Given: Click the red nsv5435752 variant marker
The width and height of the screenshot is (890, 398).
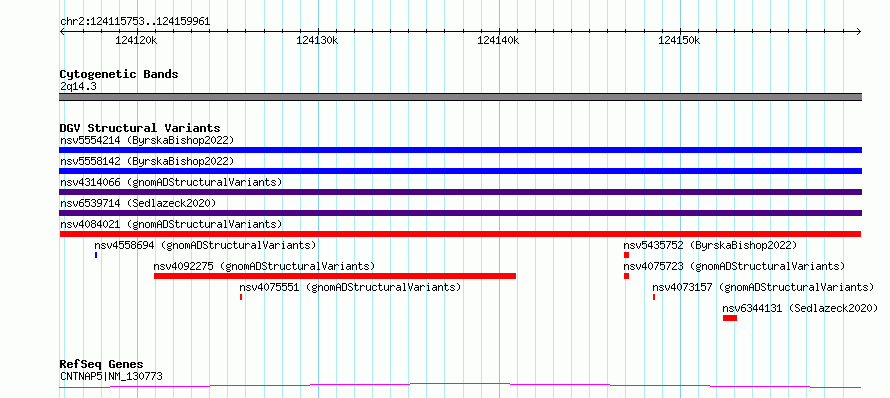Looking at the screenshot, I should tap(626, 255).
